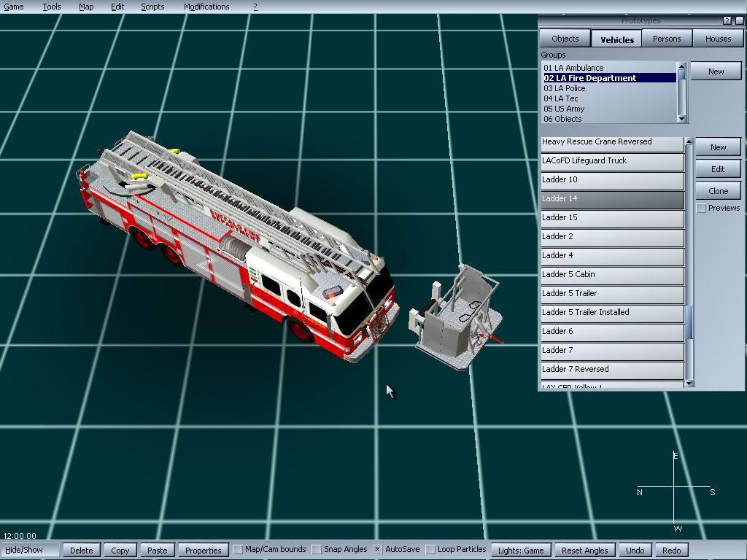Switch to the Objects tab

tap(565, 39)
